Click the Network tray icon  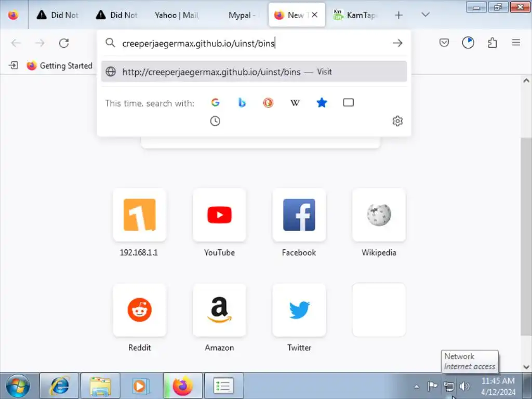[448, 386]
